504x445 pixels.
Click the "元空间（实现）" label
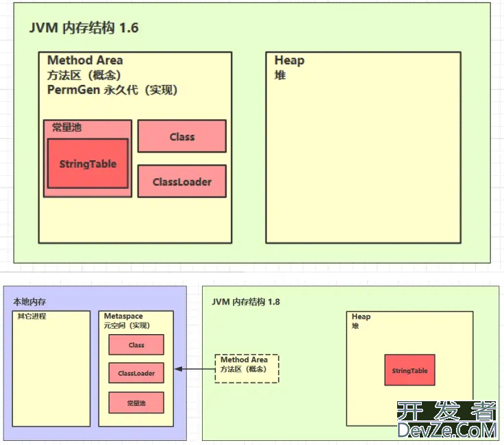(x=127, y=325)
